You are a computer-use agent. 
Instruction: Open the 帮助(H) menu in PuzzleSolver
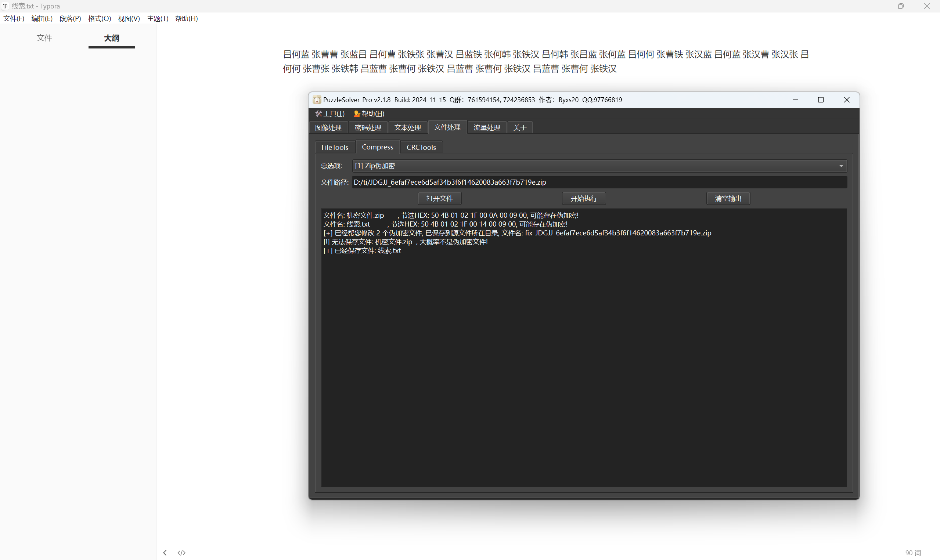369,113
